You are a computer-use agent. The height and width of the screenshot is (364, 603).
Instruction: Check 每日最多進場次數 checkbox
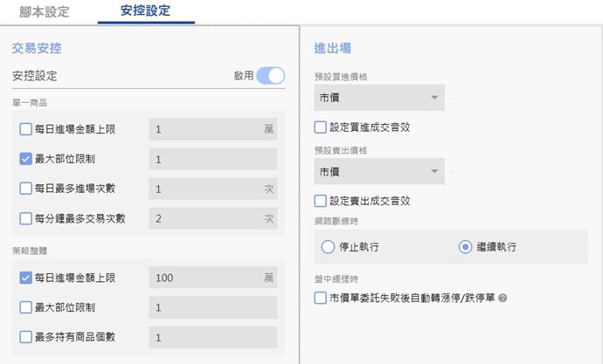point(25,189)
